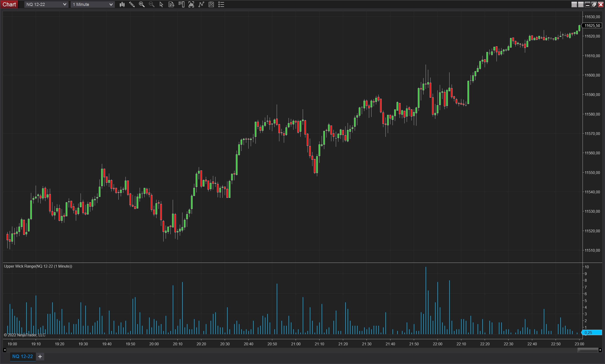Choose the arrow cursor pointer tool

point(161,4)
